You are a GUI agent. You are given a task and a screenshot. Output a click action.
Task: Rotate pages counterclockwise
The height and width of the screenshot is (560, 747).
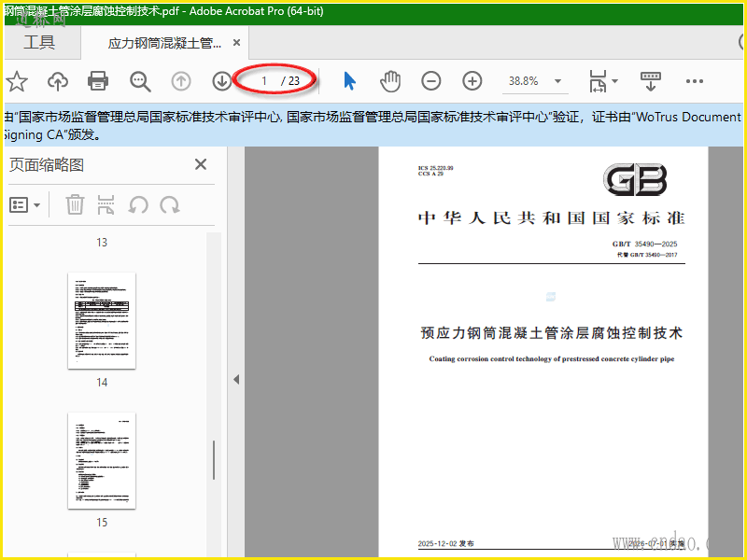point(138,205)
